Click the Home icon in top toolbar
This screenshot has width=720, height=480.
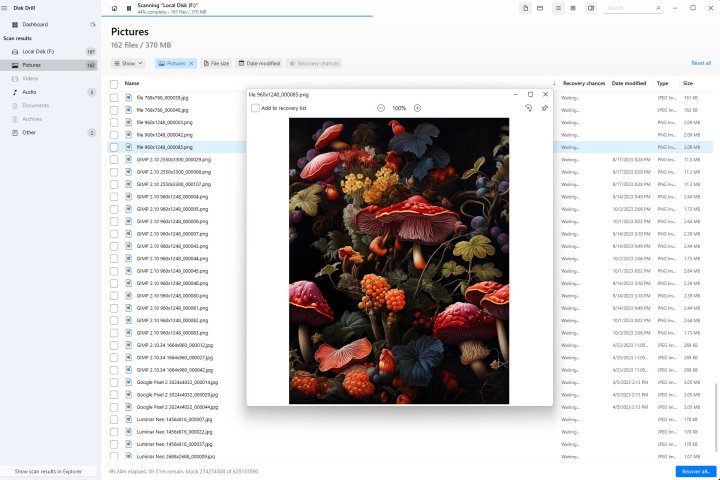click(x=114, y=8)
